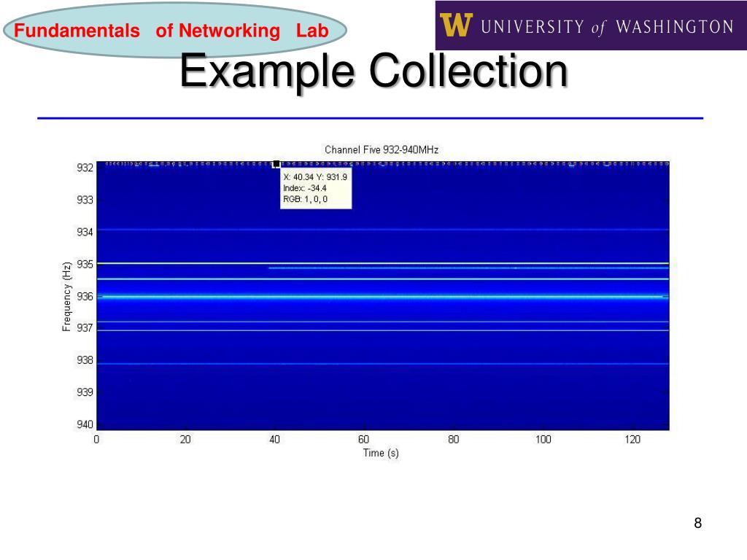The height and width of the screenshot is (560, 747).
Task: Click the 'Frequency (Hz)' axis label
Action: 66,296
